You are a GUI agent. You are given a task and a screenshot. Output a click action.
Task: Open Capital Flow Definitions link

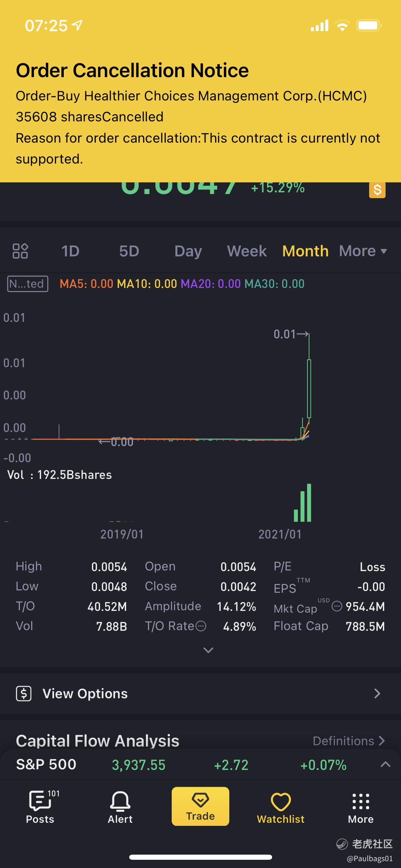tap(349, 741)
